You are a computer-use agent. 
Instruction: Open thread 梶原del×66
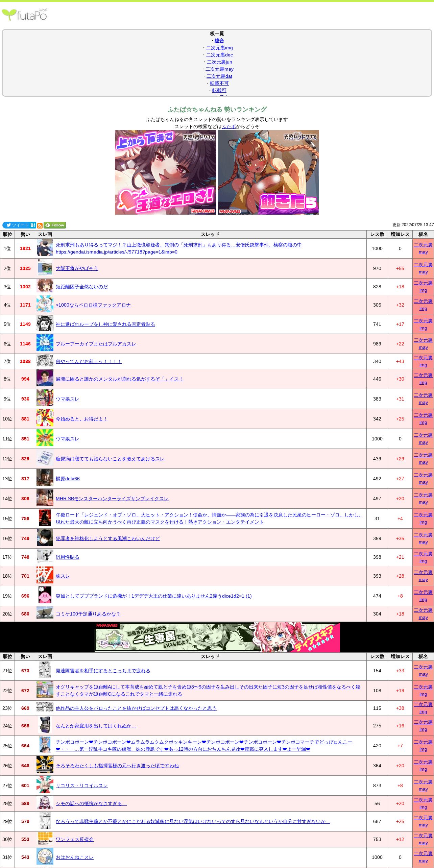[x=68, y=479]
